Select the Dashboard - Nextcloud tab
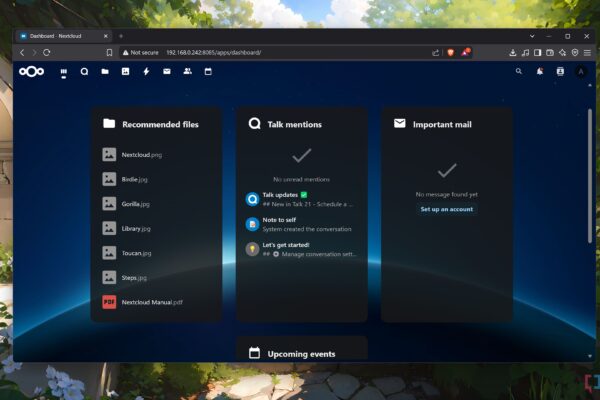 [x=64, y=36]
